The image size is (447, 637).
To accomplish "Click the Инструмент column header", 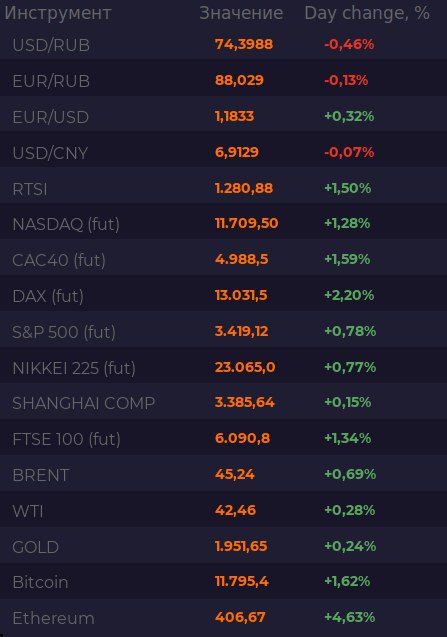I will pyautogui.click(x=58, y=13).
